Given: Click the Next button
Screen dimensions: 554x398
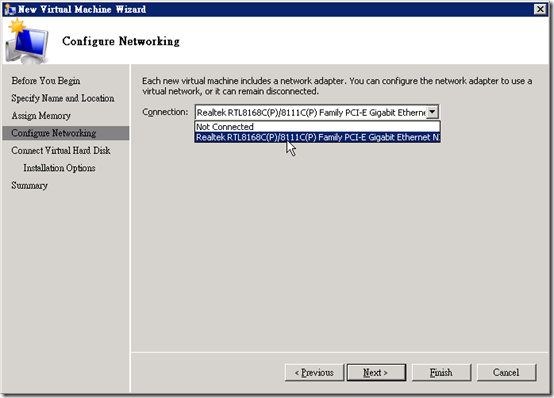Looking at the screenshot, I should coord(376,373).
